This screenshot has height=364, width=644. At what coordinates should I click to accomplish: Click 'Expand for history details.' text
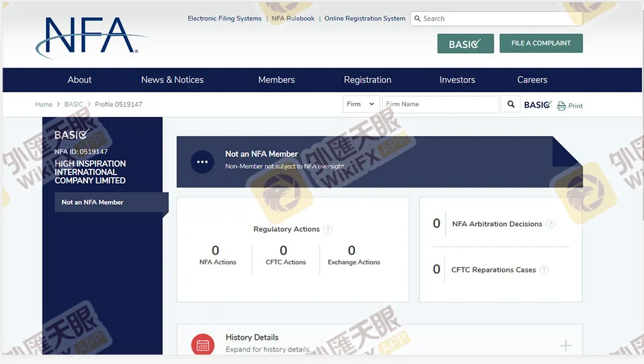(x=268, y=350)
